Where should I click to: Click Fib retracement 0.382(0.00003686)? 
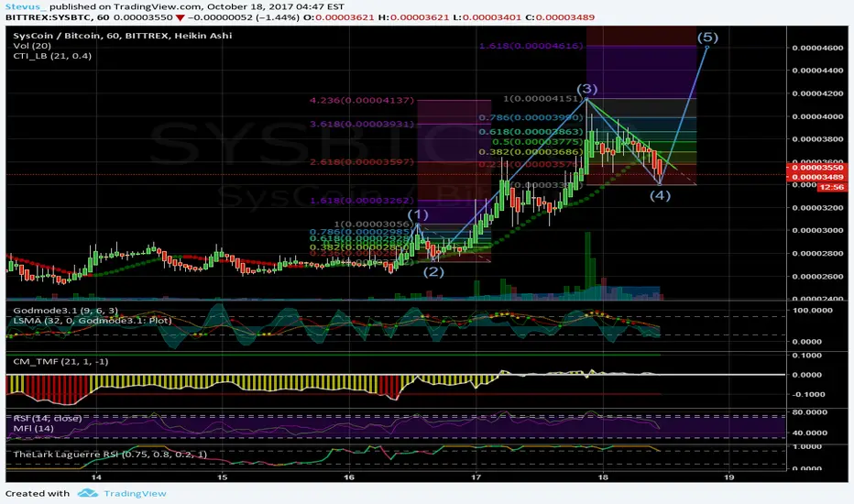[531, 152]
